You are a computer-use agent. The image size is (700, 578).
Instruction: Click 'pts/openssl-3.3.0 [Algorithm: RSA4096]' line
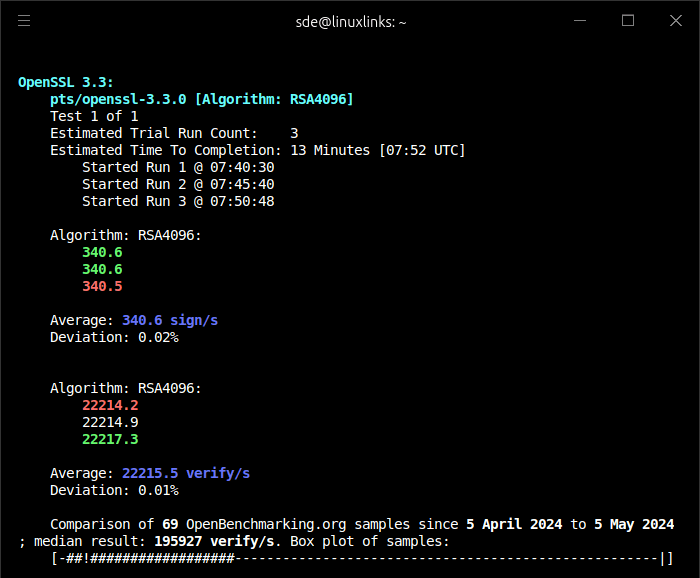point(202,99)
